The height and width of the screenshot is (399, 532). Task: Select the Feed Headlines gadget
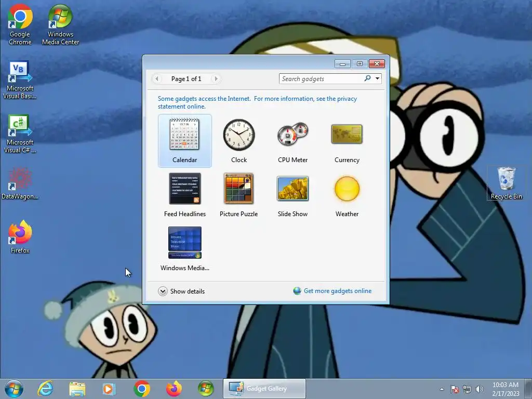pos(184,195)
